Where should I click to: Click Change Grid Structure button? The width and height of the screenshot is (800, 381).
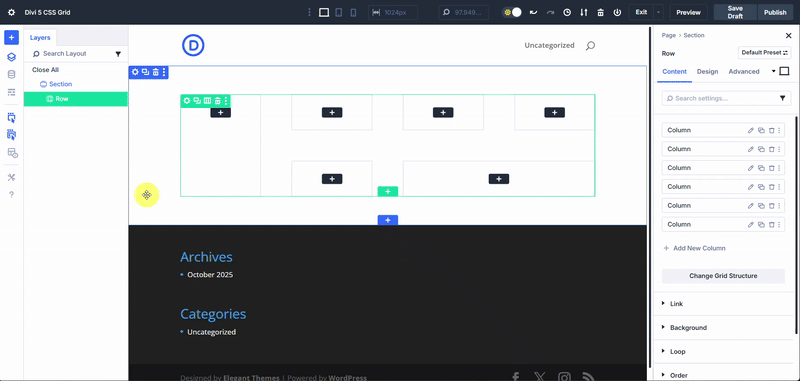723,276
